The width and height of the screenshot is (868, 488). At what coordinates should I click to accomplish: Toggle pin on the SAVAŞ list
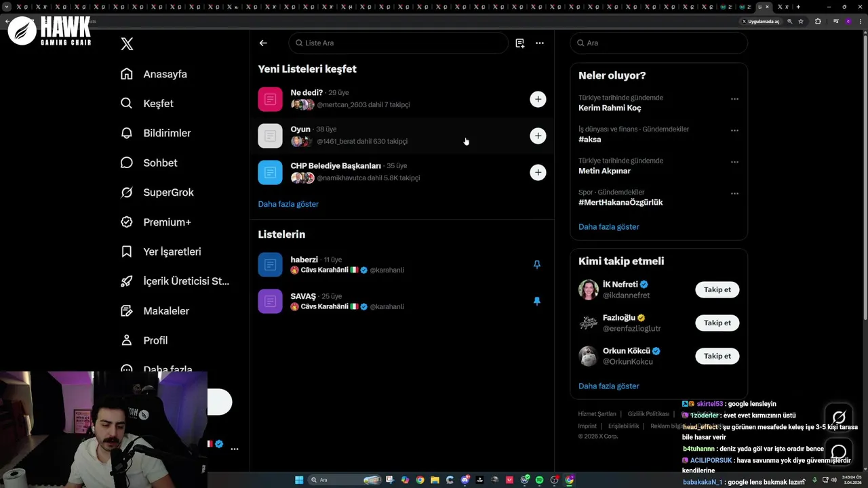tap(537, 301)
